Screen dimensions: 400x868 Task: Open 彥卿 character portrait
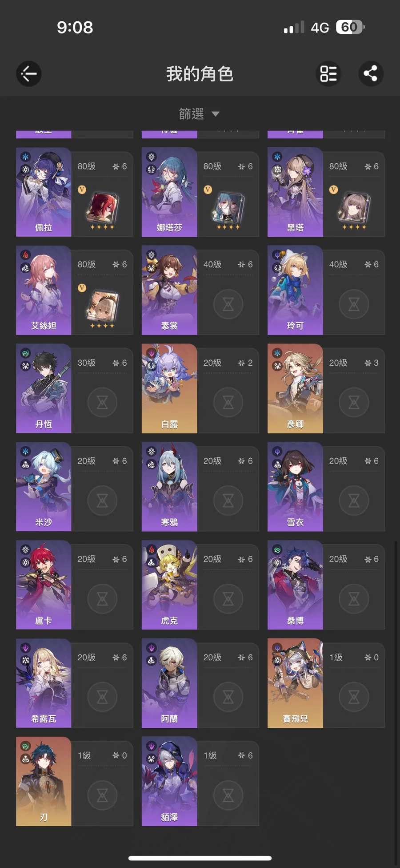click(x=295, y=388)
